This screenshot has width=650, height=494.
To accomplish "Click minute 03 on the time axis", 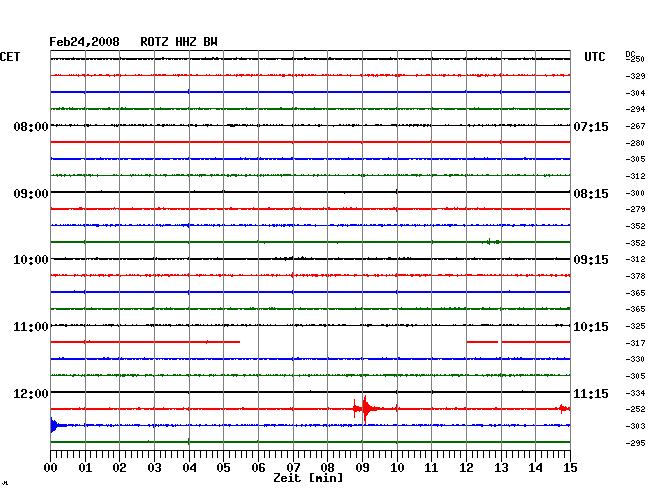I will click(x=154, y=468).
